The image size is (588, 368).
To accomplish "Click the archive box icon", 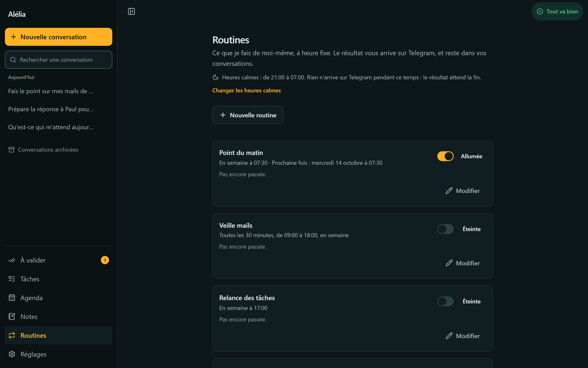I will click(11, 150).
